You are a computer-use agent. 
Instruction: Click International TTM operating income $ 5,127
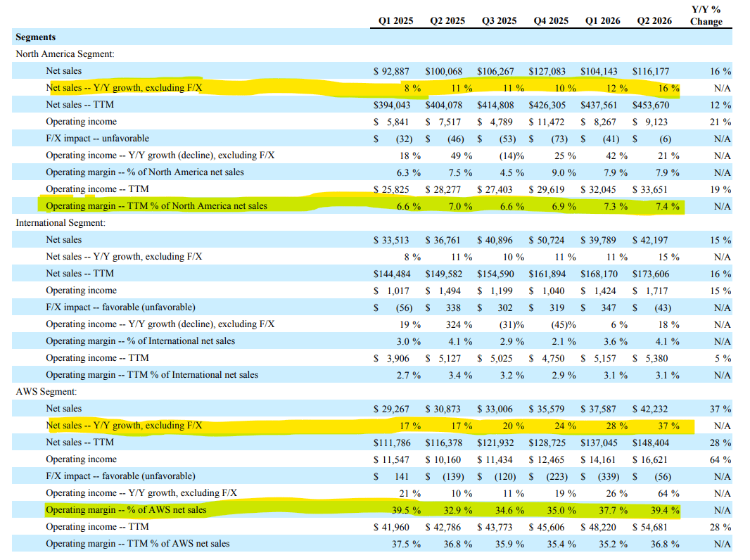(x=443, y=358)
